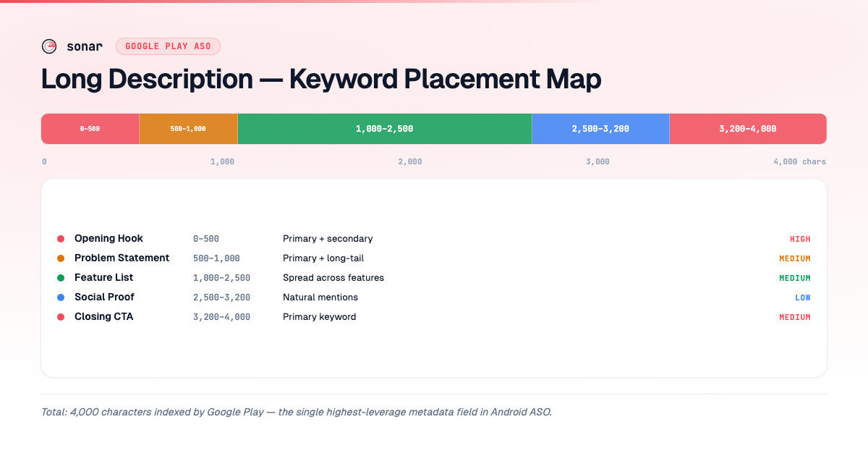Click the 1,000-2,500 green bar segment
The height and width of the screenshot is (456, 868).
click(384, 129)
